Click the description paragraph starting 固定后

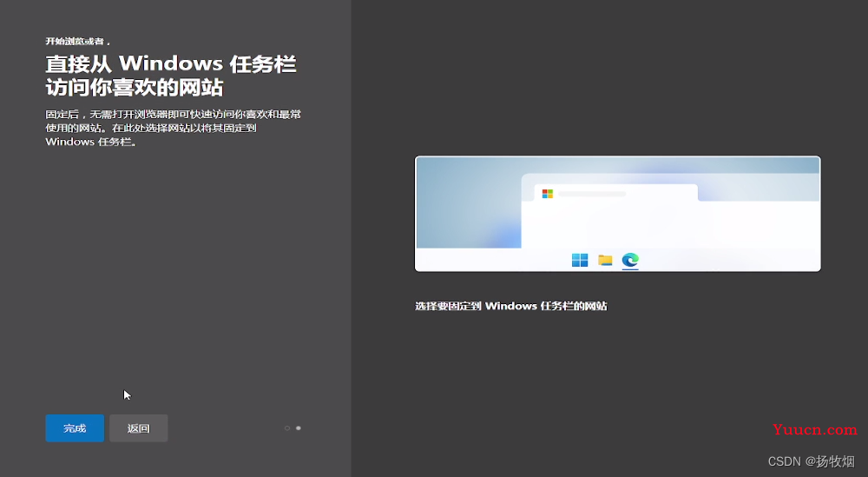(x=174, y=128)
